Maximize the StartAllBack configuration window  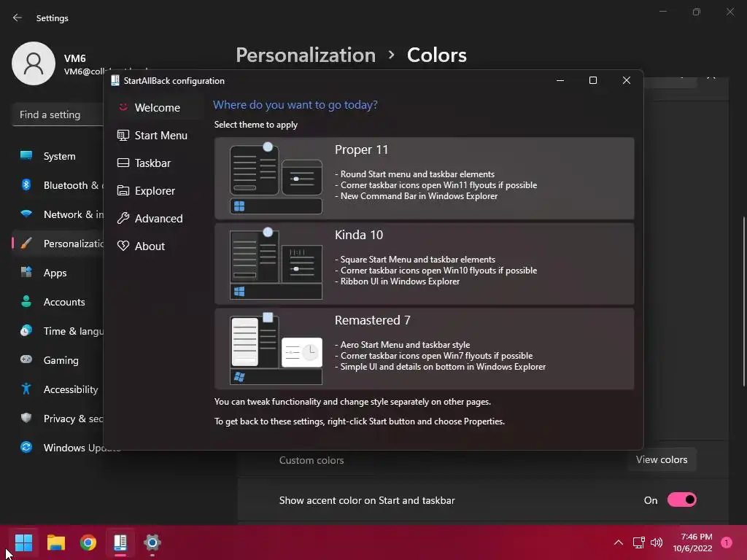pyautogui.click(x=593, y=80)
